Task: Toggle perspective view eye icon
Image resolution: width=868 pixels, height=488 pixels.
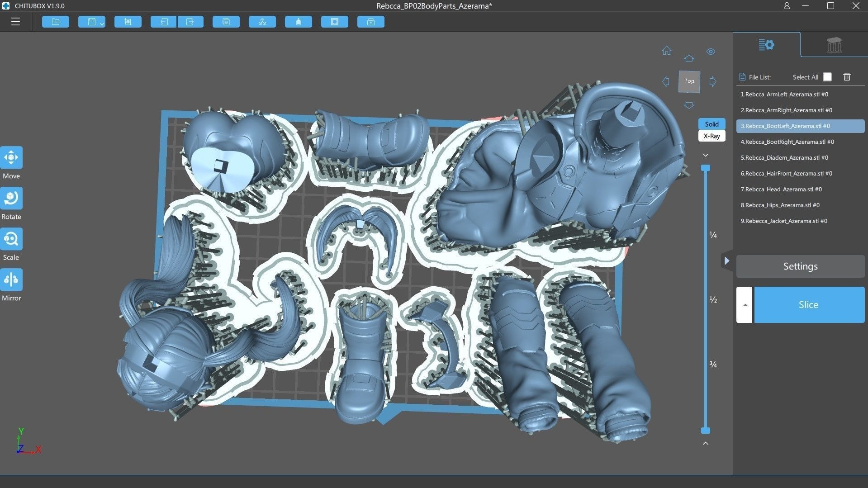Action: [711, 52]
